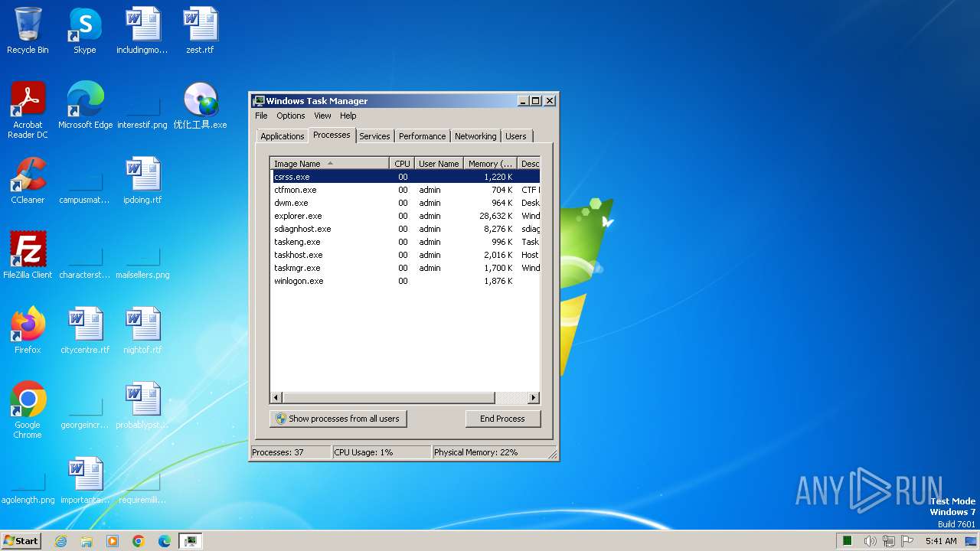Image resolution: width=980 pixels, height=551 pixels.
Task: Select the 优化工具.exe disc icon
Action: (200, 106)
